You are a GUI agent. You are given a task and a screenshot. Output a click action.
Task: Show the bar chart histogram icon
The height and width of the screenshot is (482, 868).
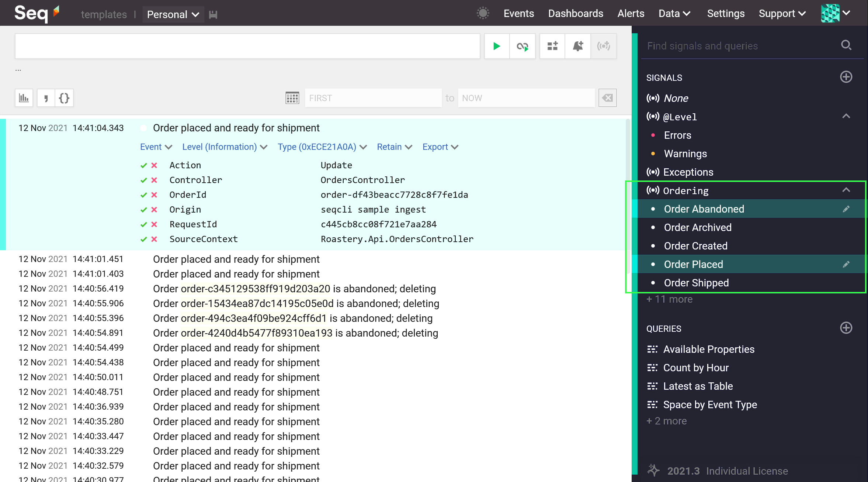pyautogui.click(x=24, y=98)
